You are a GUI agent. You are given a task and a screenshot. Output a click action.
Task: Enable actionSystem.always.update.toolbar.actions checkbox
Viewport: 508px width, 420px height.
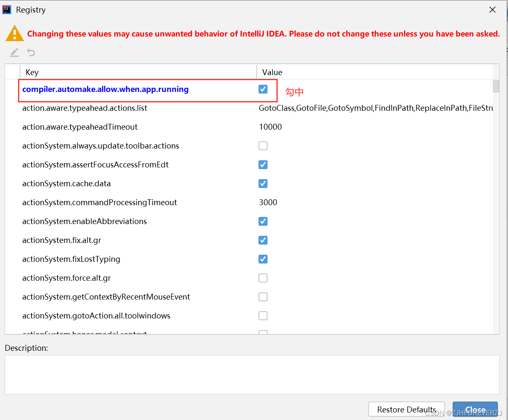pos(263,146)
